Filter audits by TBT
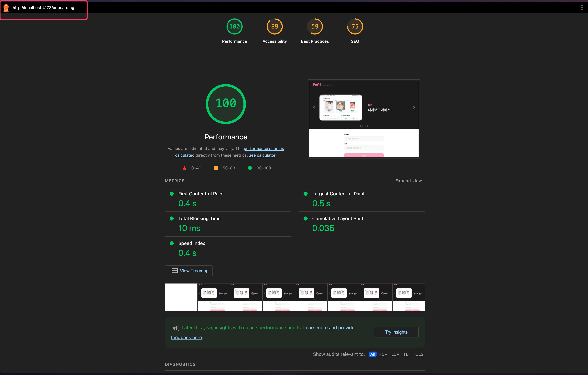The height and width of the screenshot is (375, 588). [x=407, y=354]
